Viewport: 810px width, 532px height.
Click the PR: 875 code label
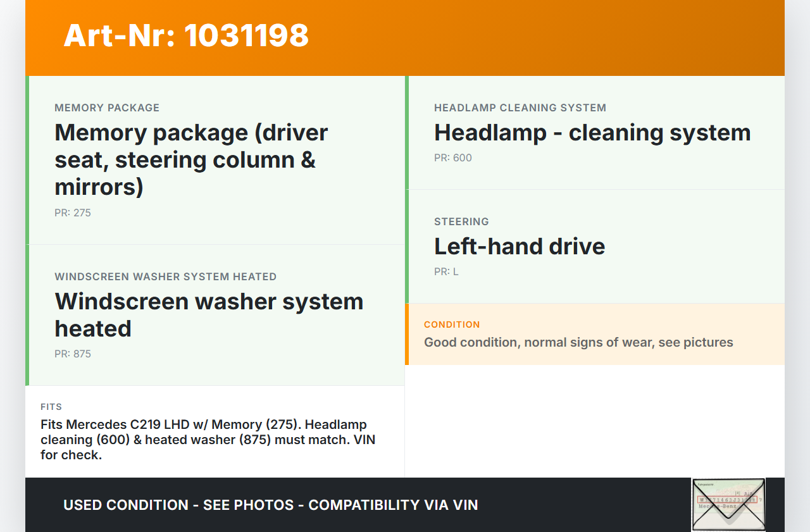(x=73, y=354)
